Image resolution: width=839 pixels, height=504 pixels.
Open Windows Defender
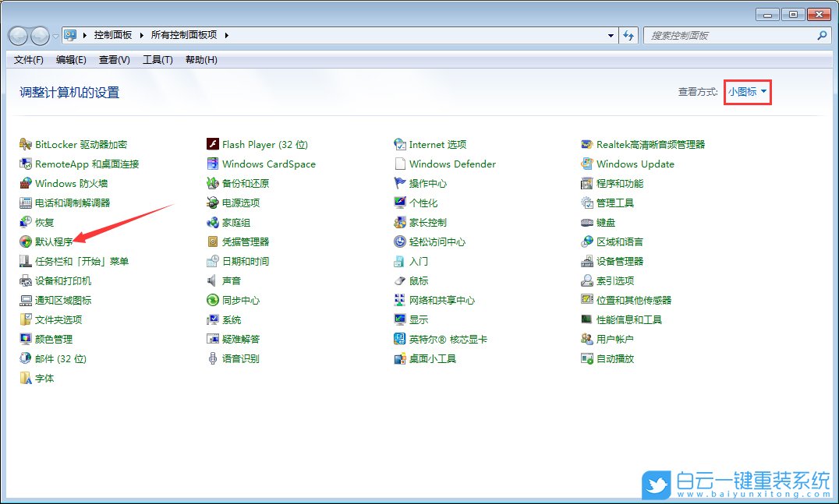tap(452, 164)
